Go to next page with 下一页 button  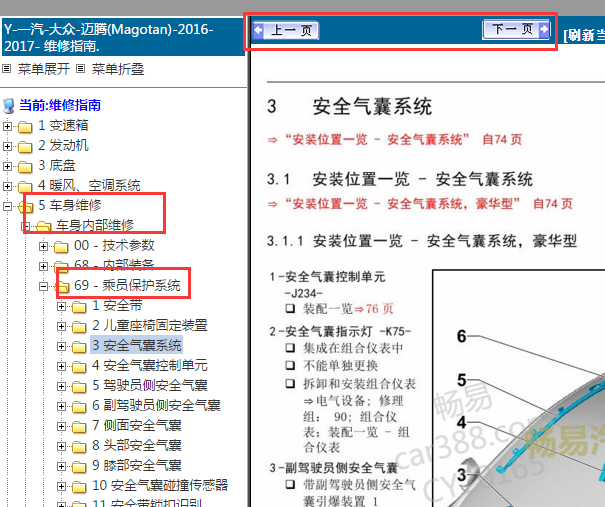pyautogui.click(x=516, y=29)
